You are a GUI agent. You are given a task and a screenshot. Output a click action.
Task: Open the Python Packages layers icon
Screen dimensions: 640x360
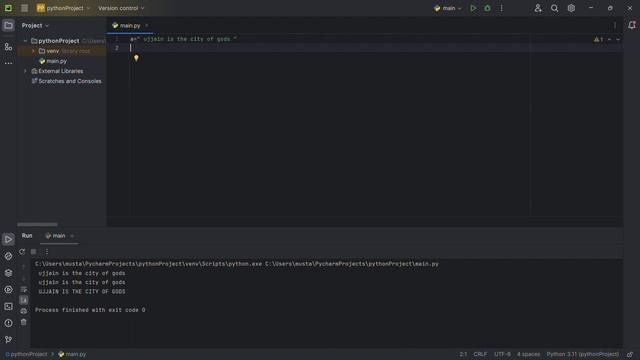point(8,273)
